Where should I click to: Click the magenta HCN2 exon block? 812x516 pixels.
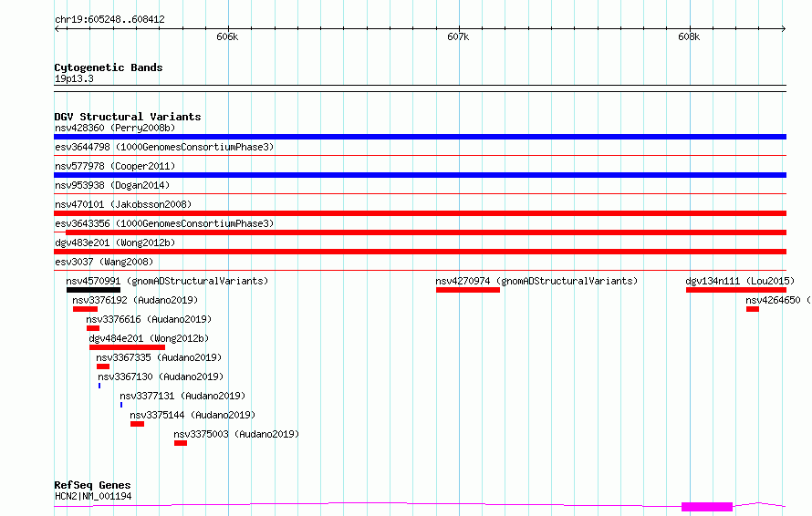pyautogui.click(x=707, y=507)
